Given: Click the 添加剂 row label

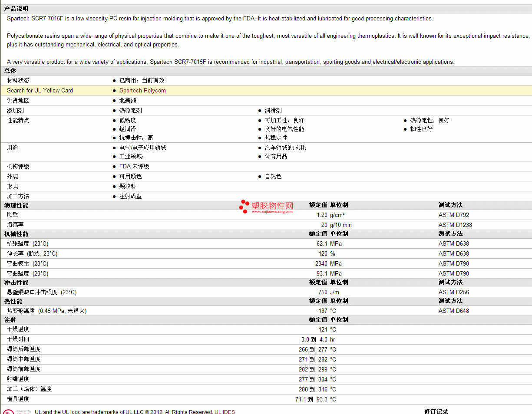Looking at the screenshot, I should coord(15,110).
